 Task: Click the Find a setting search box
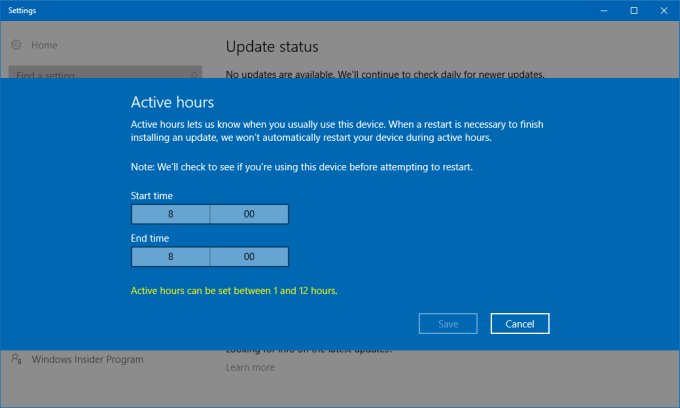tap(105, 72)
